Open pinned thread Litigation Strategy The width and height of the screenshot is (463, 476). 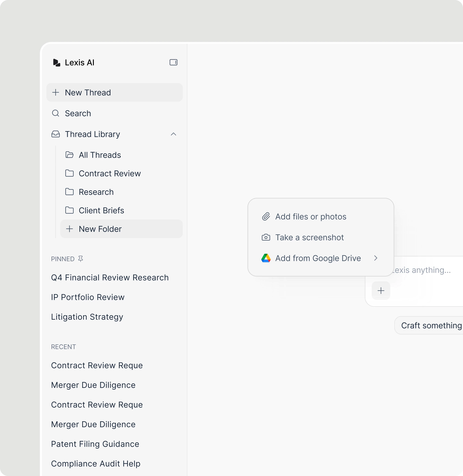tap(87, 317)
